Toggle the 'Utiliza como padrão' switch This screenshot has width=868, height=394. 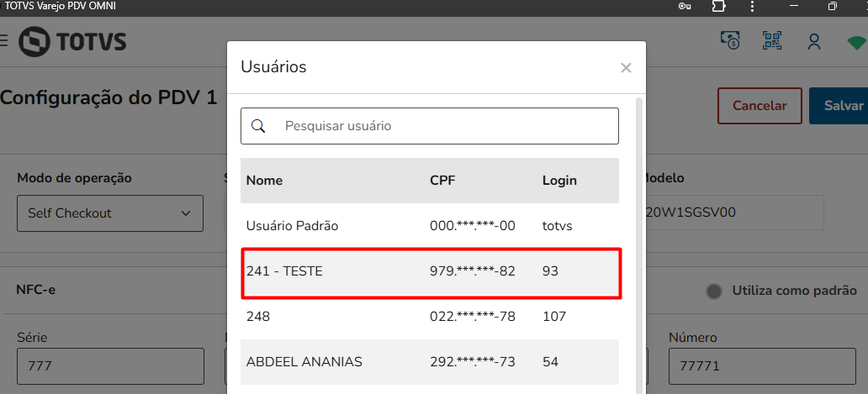tap(715, 291)
